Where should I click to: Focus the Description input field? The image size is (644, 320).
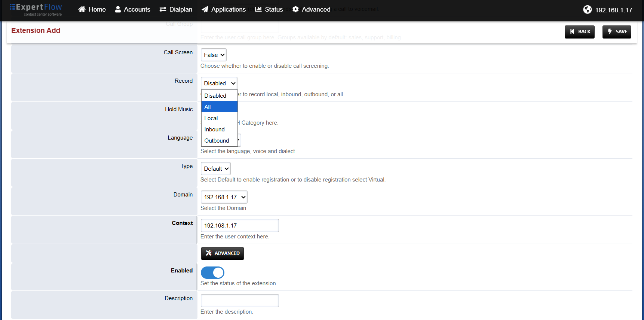coord(240,301)
